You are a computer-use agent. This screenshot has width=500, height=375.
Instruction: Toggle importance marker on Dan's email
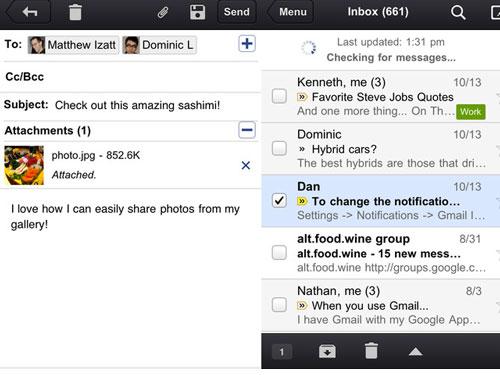coord(302,201)
